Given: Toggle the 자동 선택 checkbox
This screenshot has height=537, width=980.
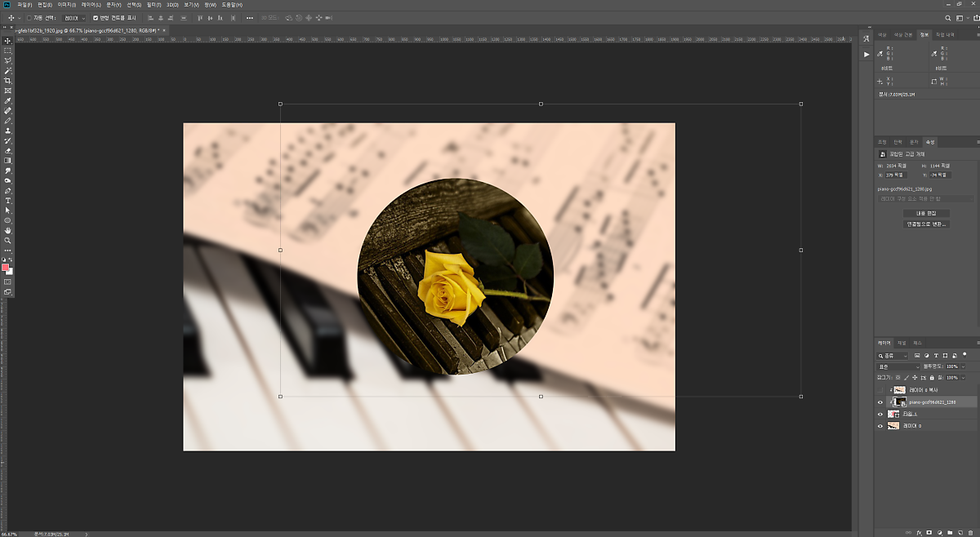Looking at the screenshot, I should 29,17.
